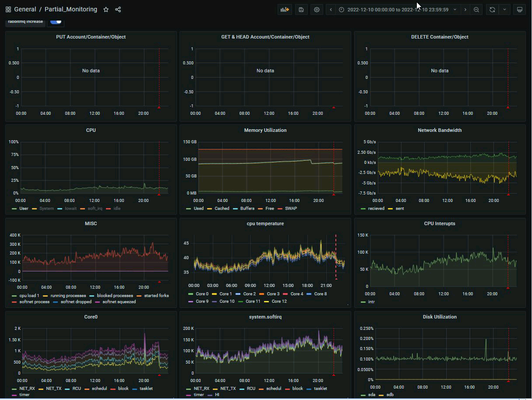Open the dashboards grid icon
Image resolution: width=532 pixels, height=400 pixels.
coord(8,10)
